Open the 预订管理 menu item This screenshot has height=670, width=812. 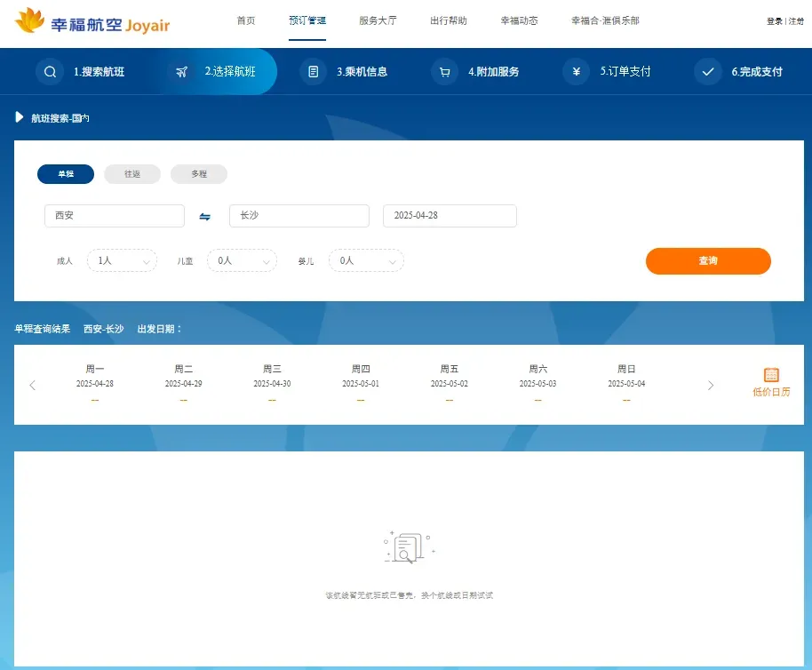click(x=307, y=20)
